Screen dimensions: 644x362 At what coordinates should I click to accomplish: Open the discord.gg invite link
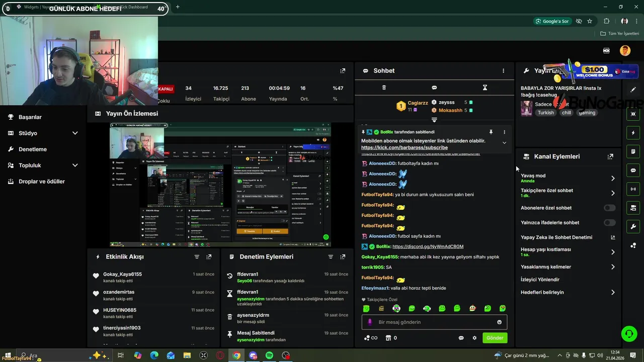[428, 246]
